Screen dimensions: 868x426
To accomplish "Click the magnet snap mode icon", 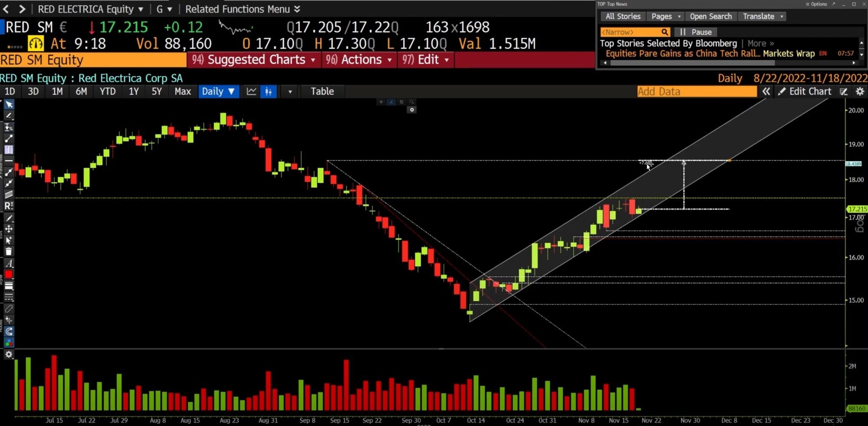I will tap(9, 332).
